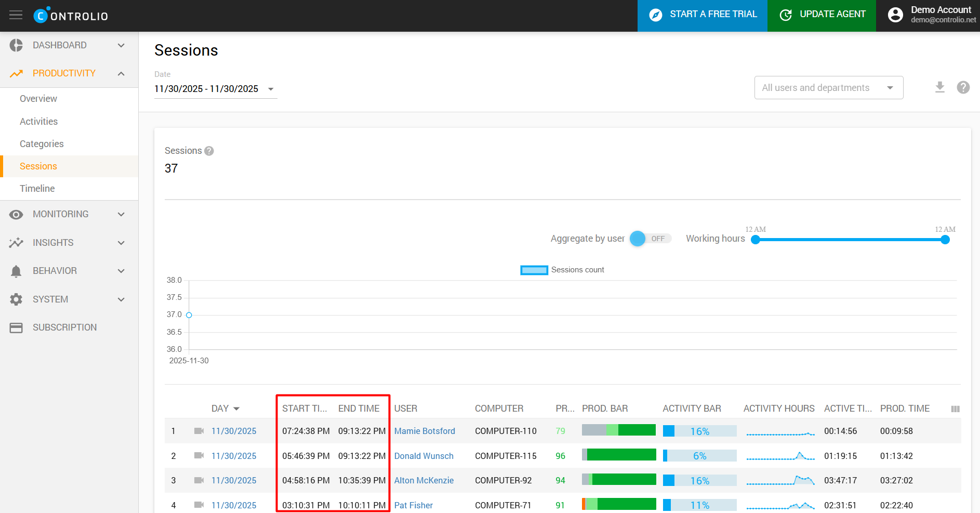
Task: Click the Demo Account avatar icon
Action: click(895, 15)
